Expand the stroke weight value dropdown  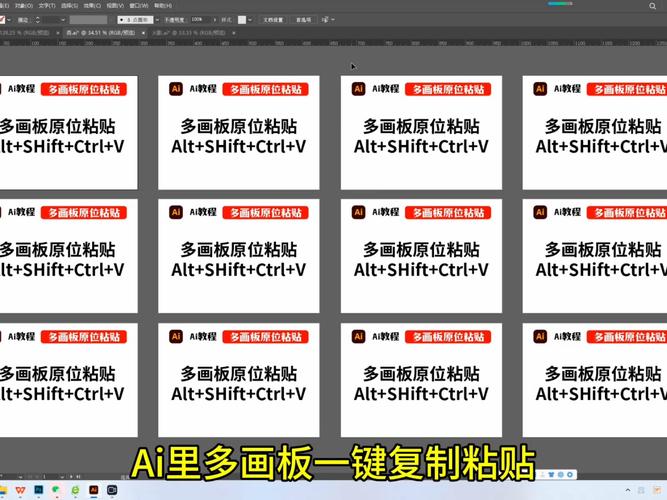(x=63, y=20)
